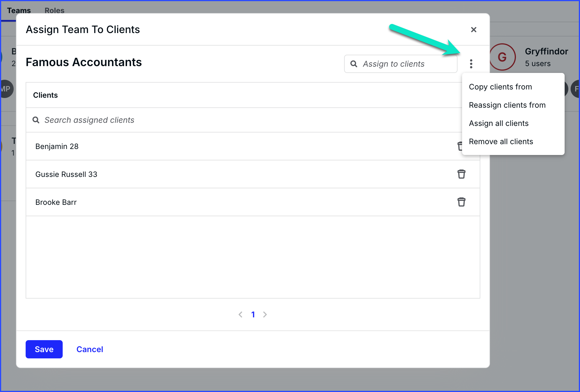
Task: Click the Cancel link
Action: 90,349
